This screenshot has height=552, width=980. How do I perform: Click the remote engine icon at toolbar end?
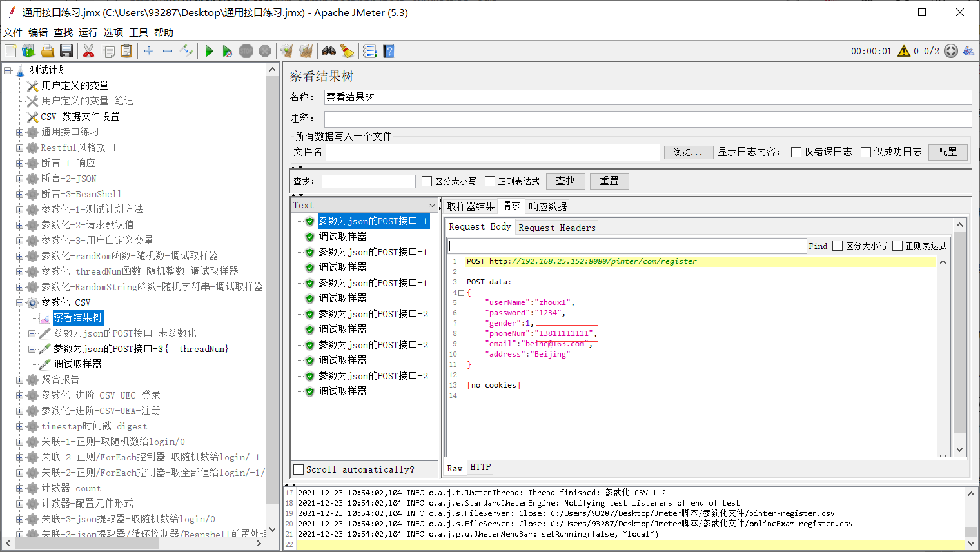pyautogui.click(x=968, y=51)
